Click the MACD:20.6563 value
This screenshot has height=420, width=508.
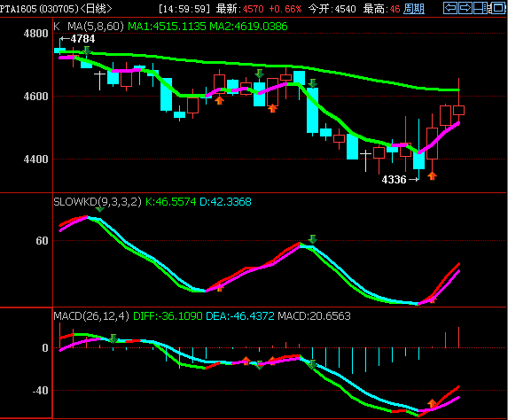click(314, 315)
